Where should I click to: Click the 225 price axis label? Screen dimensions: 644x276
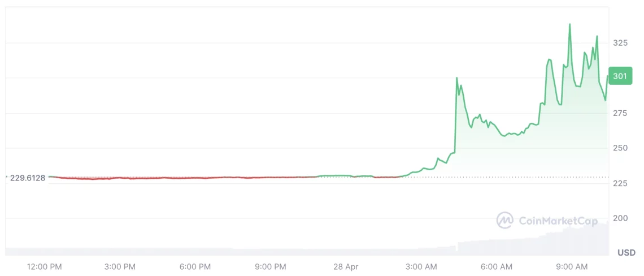(620, 183)
